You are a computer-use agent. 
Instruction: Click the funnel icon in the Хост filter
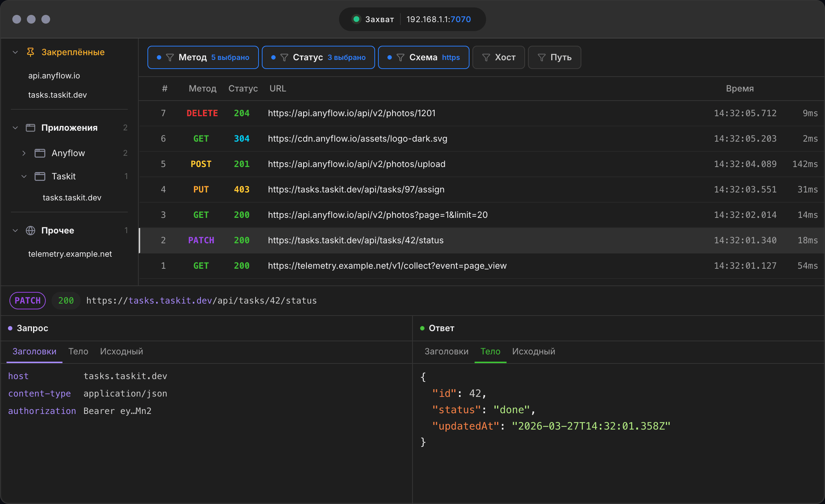point(486,57)
